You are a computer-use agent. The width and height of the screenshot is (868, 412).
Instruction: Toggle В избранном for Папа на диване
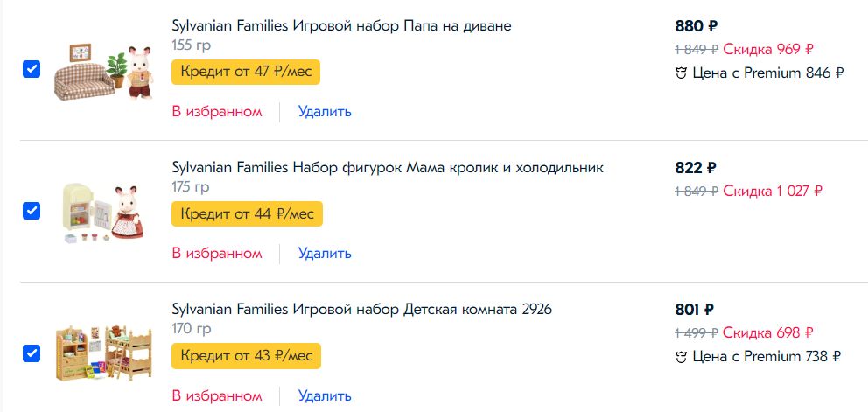coord(217,111)
